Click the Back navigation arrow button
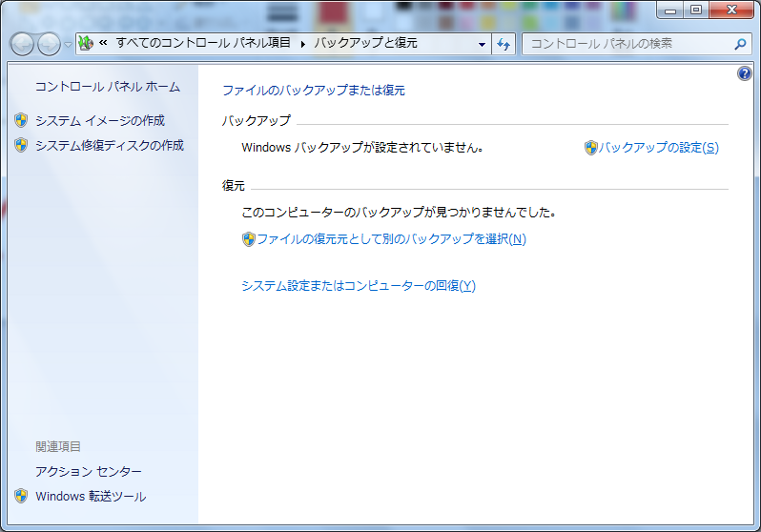 (22, 44)
